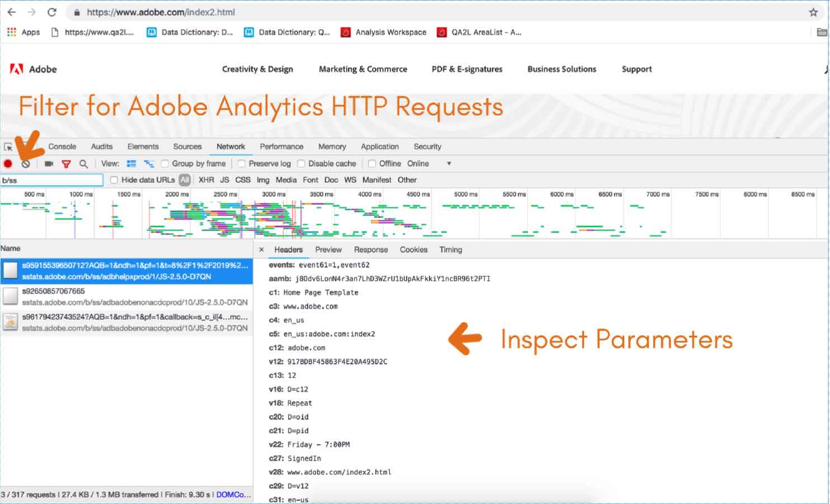
Task: Open Marketing & Commerce menu
Action: click(x=363, y=69)
